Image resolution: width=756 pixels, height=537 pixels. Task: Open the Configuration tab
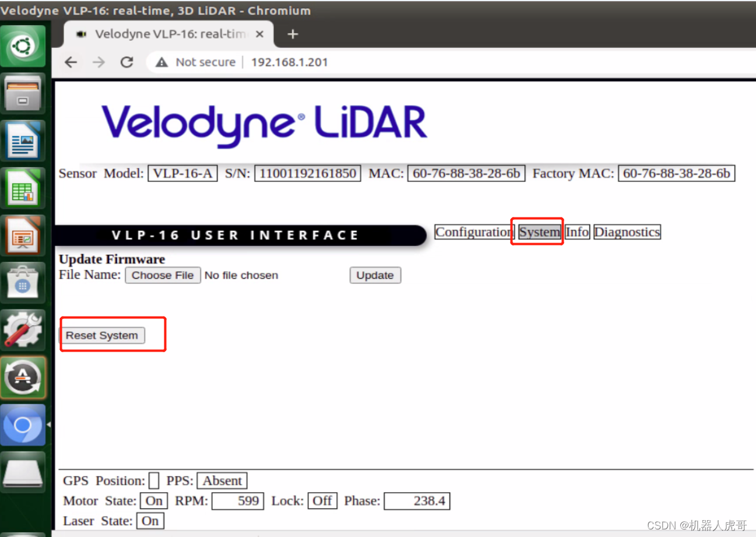(x=473, y=232)
